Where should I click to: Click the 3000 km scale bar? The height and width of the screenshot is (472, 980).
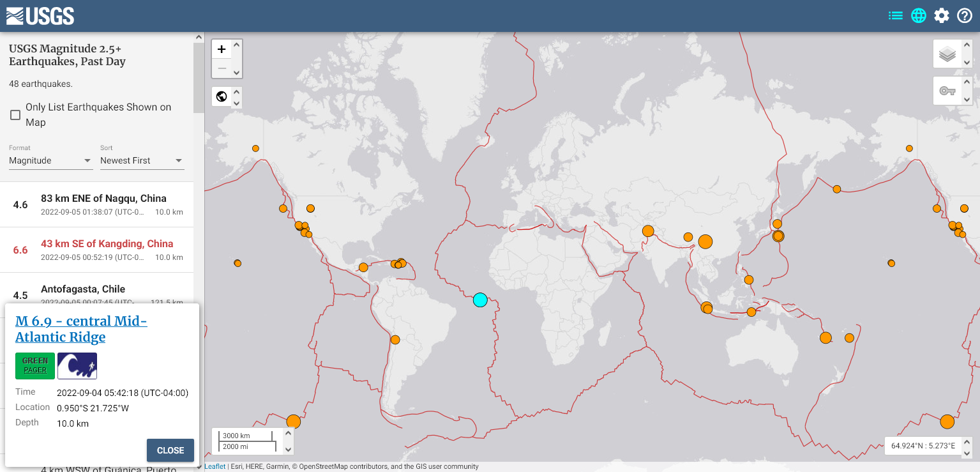click(x=245, y=436)
